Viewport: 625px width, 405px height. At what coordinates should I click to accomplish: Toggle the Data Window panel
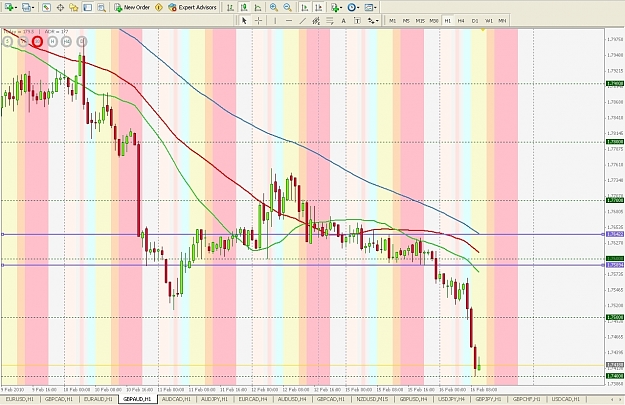(x=60, y=7)
